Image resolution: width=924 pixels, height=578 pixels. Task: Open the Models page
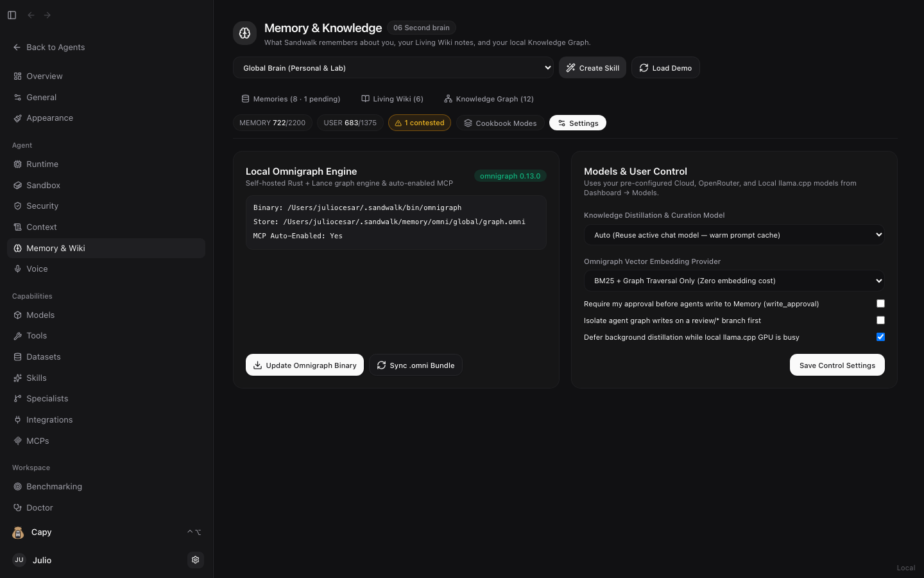106,315
